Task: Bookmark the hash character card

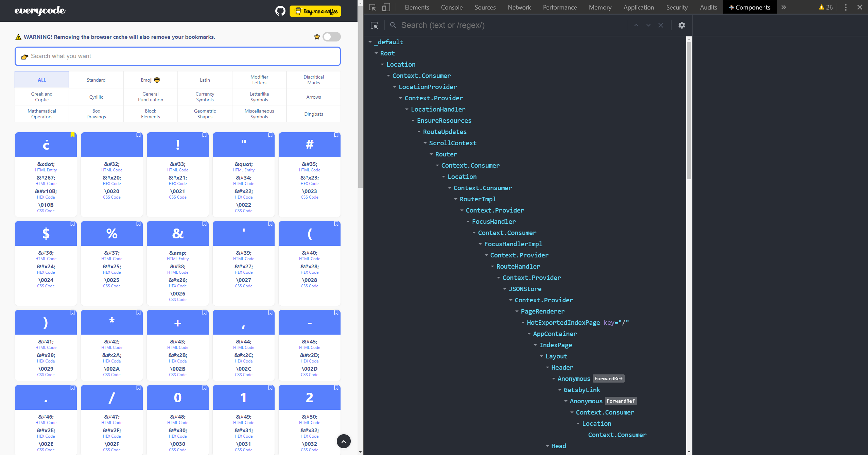Action: point(336,135)
